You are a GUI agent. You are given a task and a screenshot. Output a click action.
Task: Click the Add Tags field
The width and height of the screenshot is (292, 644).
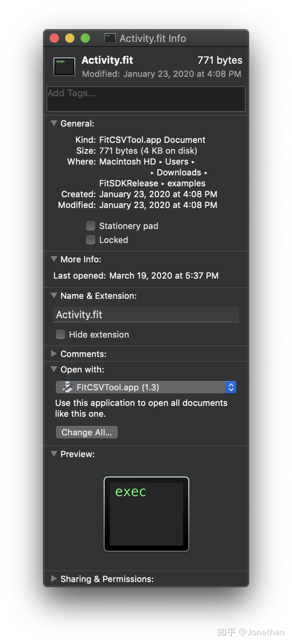pyautogui.click(x=146, y=99)
